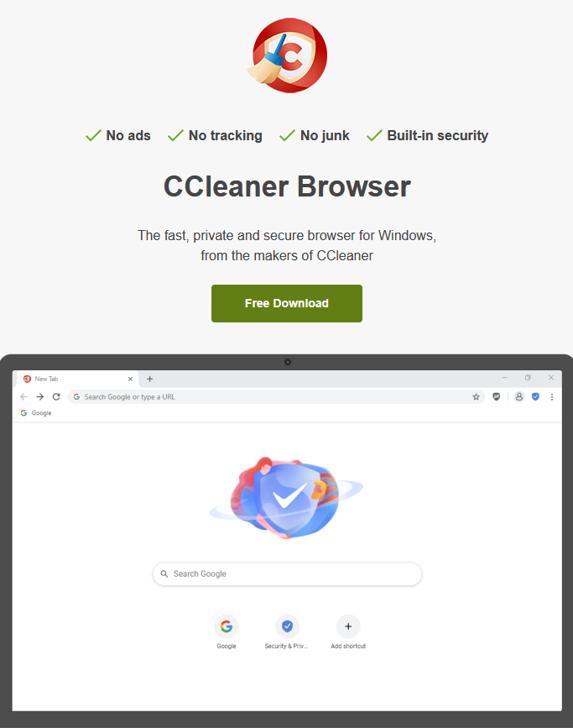Click the Search Google box on the page
Image resolution: width=573 pixels, height=728 pixels.
click(x=287, y=573)
